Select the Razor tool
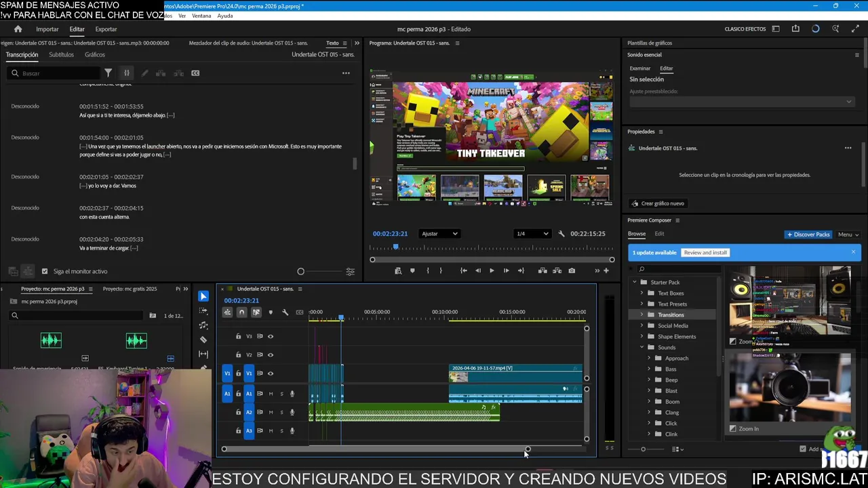Screen dimensions: 868x488 coord(203,340)
